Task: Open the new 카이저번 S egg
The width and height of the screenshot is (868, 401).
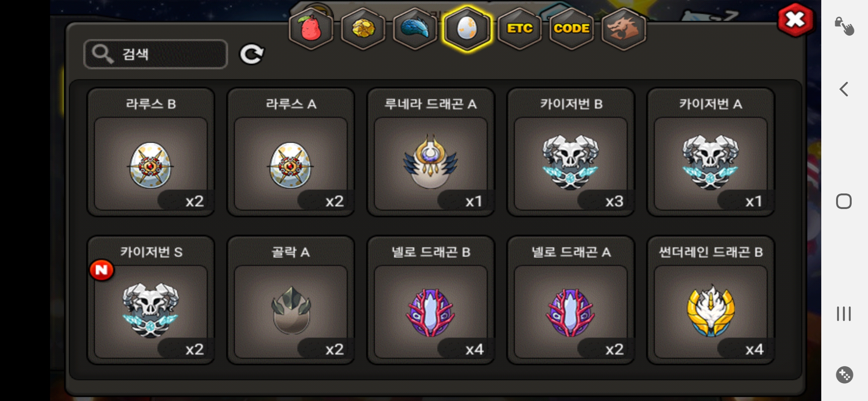Action: [x=151, y=300]
